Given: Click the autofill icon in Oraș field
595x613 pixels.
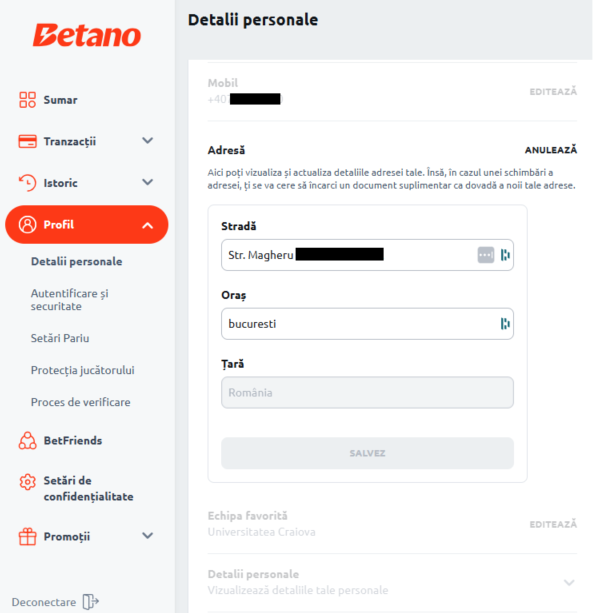Looking at the screenshot, I should click(x=505, y=324).
